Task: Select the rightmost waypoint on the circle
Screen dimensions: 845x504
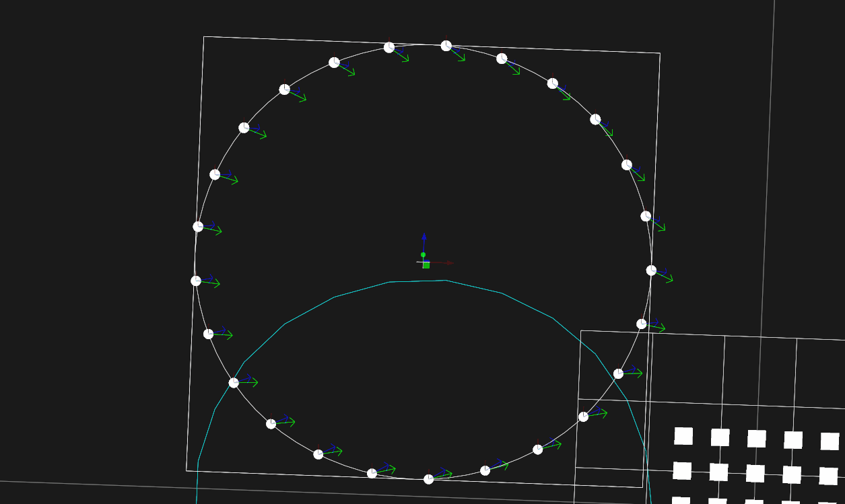Action: pyautogui.click(x=651, y=270)
